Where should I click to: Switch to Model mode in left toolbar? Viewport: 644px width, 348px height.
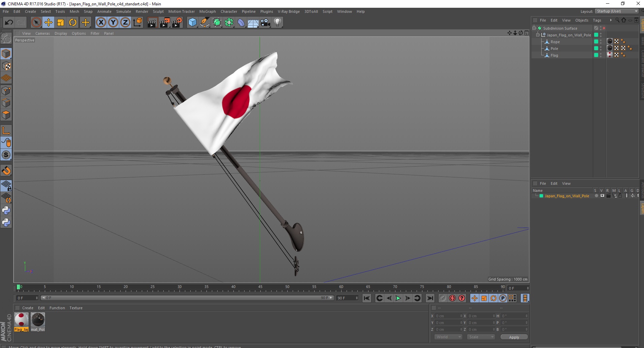pyautogui.click(x=6, y=54)
